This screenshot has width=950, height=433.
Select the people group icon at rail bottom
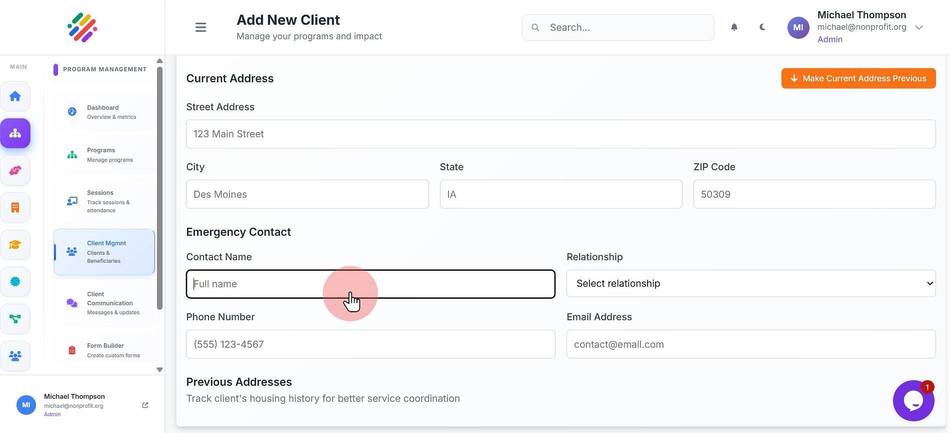15,356
